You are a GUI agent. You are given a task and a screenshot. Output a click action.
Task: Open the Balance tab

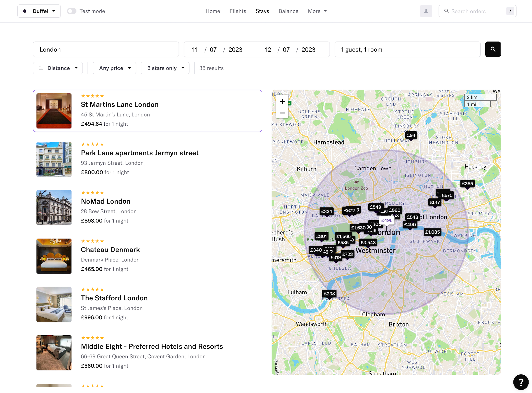pos(288,11)
